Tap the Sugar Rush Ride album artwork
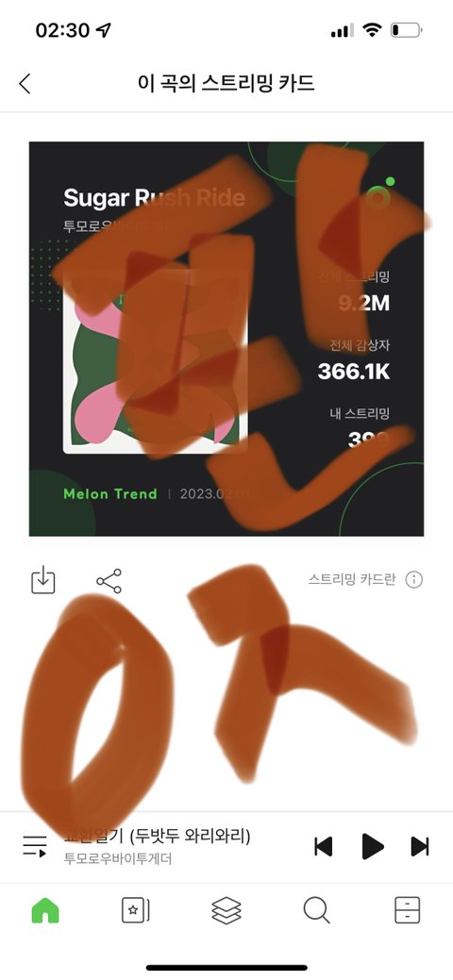 coord(155,364)
